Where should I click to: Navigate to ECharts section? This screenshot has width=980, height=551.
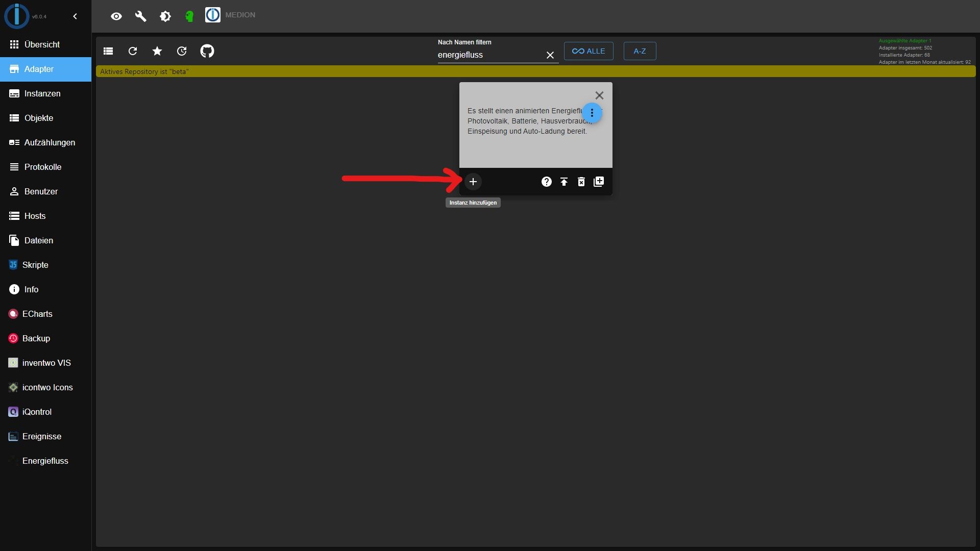tap(38, 314)
